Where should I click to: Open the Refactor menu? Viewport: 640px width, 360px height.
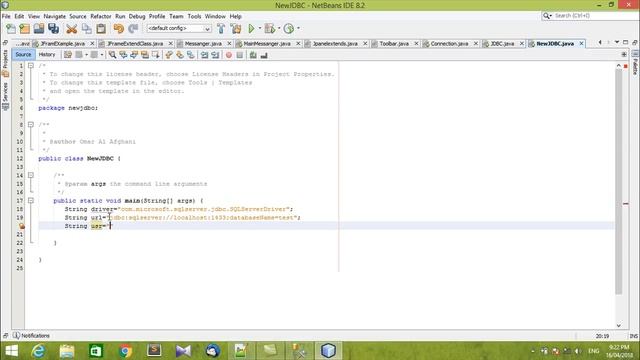101,16
